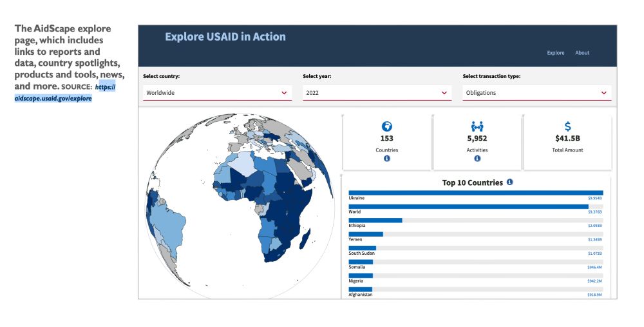Open info icon under Countries
The image size is (644, 327).
(386, 159)
